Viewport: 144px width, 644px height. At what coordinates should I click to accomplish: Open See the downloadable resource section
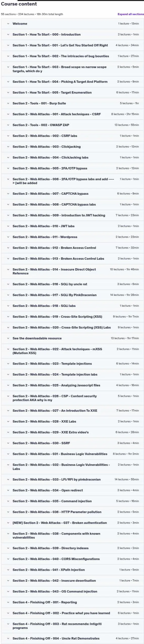point(72,338)
